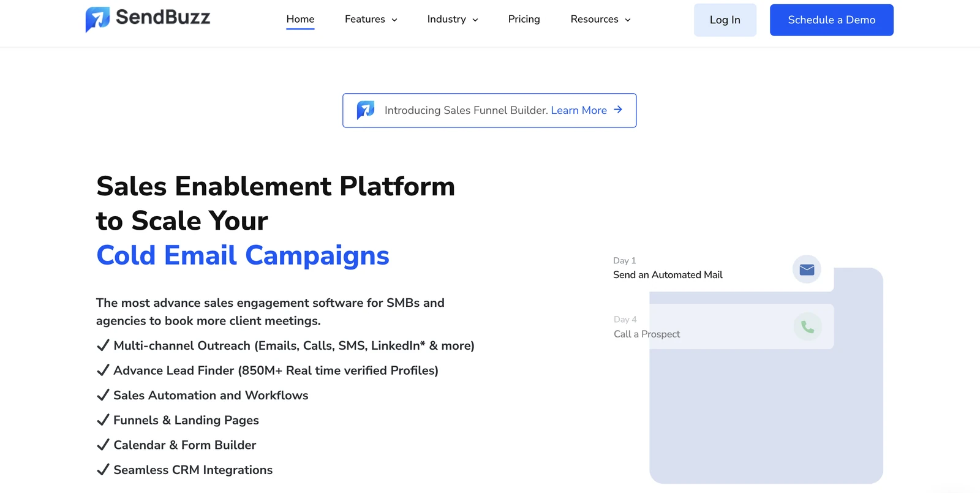Click Advance Lead Finder list item text

click(276, 371)
